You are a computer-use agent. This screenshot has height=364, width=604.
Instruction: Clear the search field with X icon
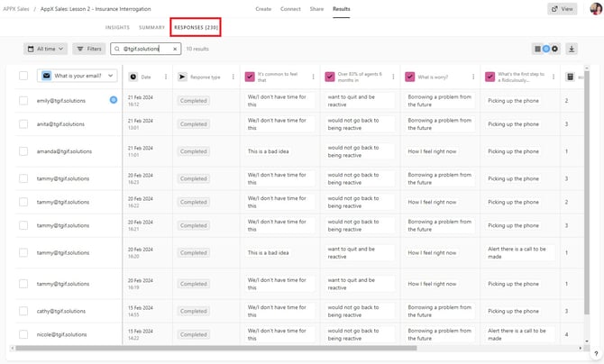pos(176,49)
